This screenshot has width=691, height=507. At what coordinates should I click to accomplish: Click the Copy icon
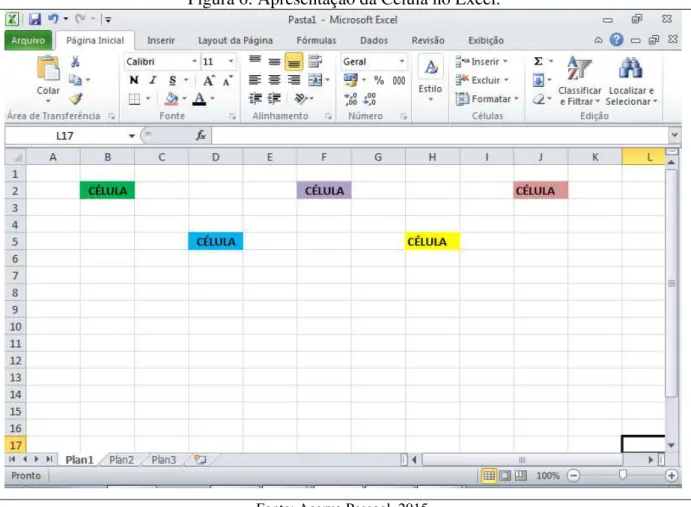[75, 80]
